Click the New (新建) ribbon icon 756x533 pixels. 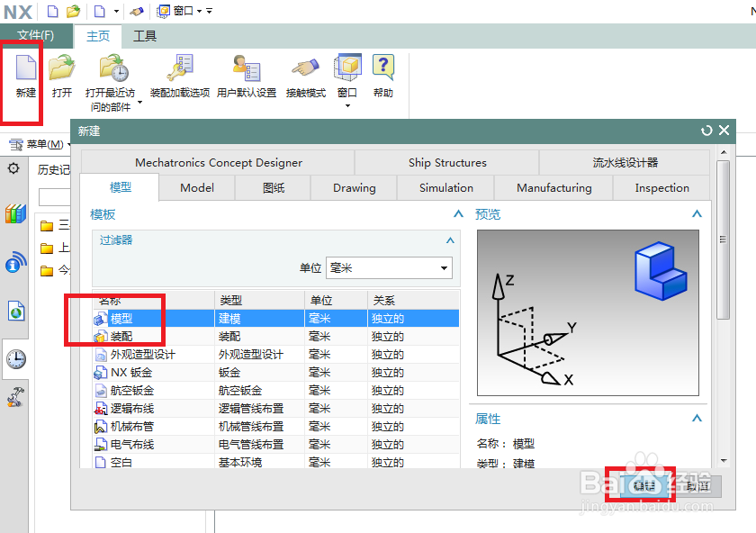pyautogui.click(x=25, y=67)
